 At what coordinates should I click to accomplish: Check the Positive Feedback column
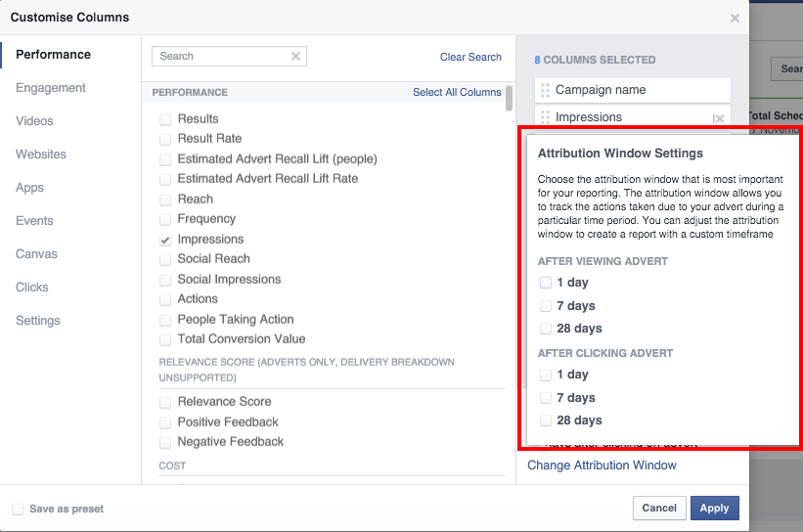[165, 422]
